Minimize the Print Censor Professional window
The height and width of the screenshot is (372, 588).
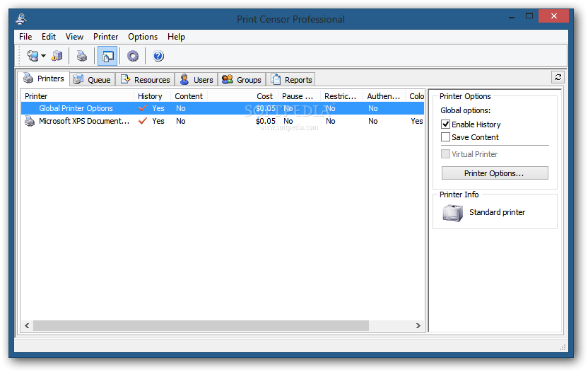coord(512,16)
